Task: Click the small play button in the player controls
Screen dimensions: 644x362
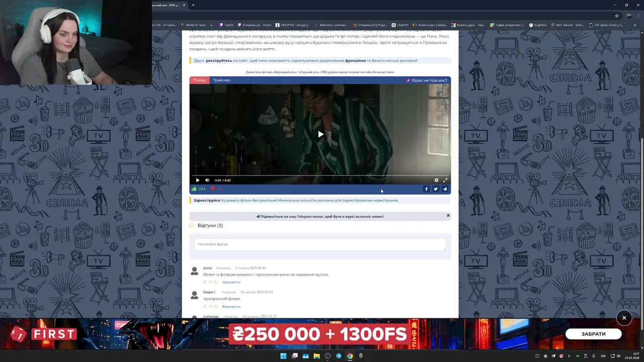Action: (198, 180)
